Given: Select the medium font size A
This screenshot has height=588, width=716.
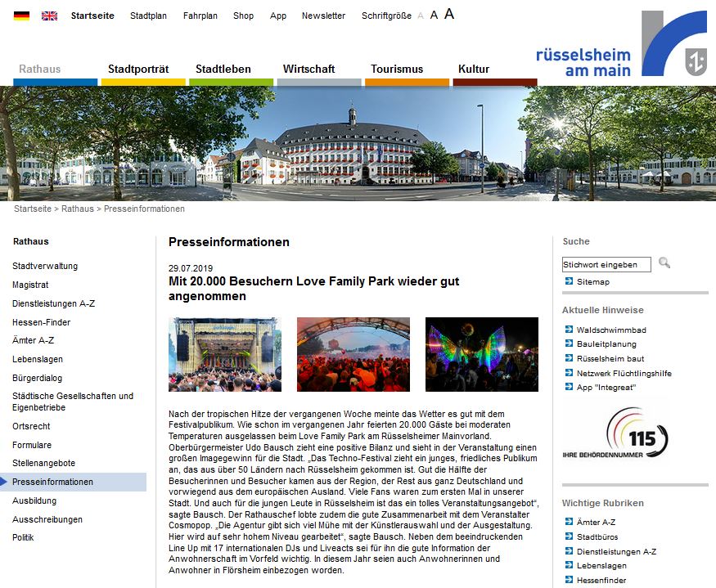Looking at the screenshot, I should click(434, 16).
